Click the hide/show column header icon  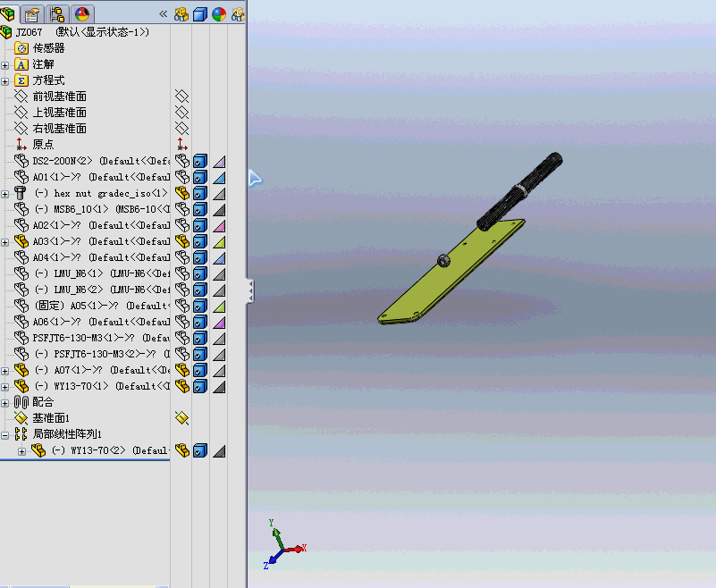tap(181, 14)
